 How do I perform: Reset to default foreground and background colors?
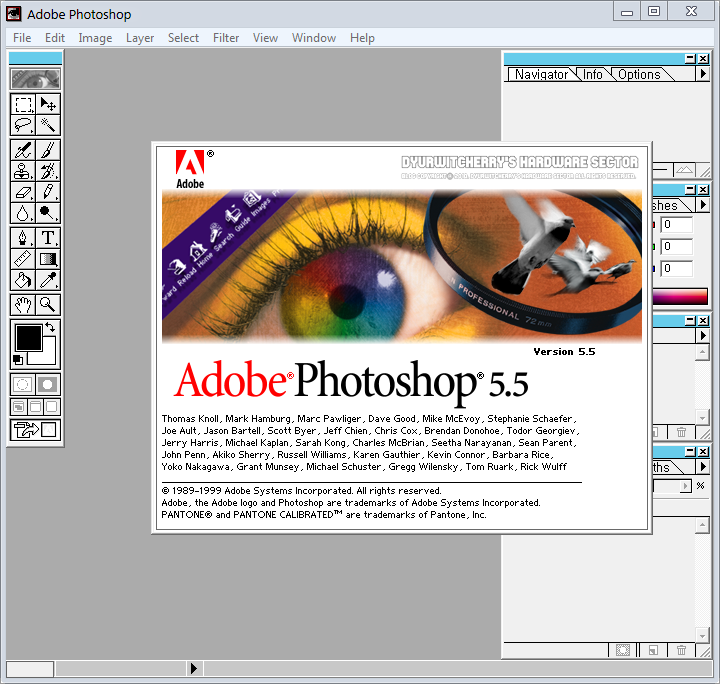(x=18, y=360)
